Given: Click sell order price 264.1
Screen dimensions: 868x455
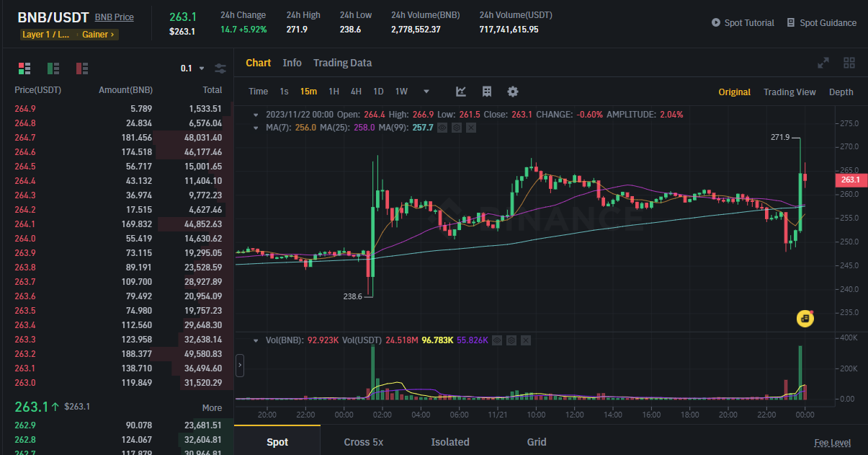Looking at the screenshot, I should pyautogui.click(x=25, y=224).
